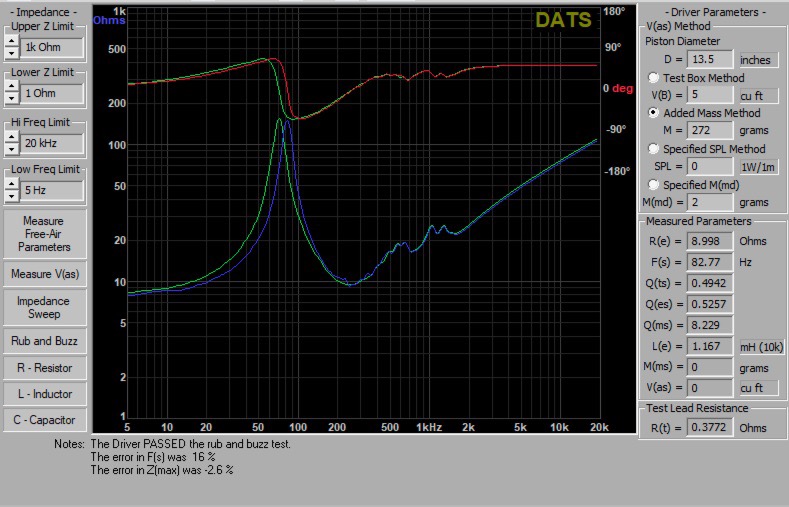Run the Rub and Buzz test
The width and height of the screenshot is (789, 507).
(44, 341)
